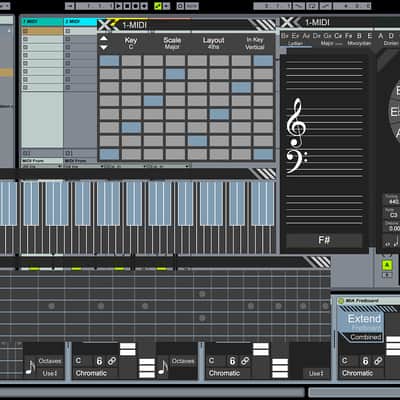The height and width of the screenshot is (400, 400).
Task: Start playback with the transport play button
Action: point(119,6)
